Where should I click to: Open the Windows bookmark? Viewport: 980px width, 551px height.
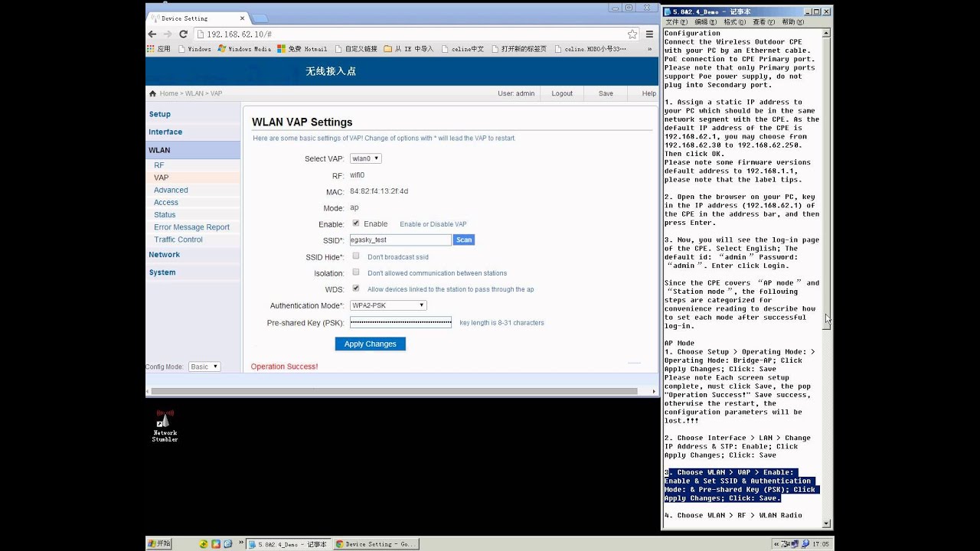194,49
